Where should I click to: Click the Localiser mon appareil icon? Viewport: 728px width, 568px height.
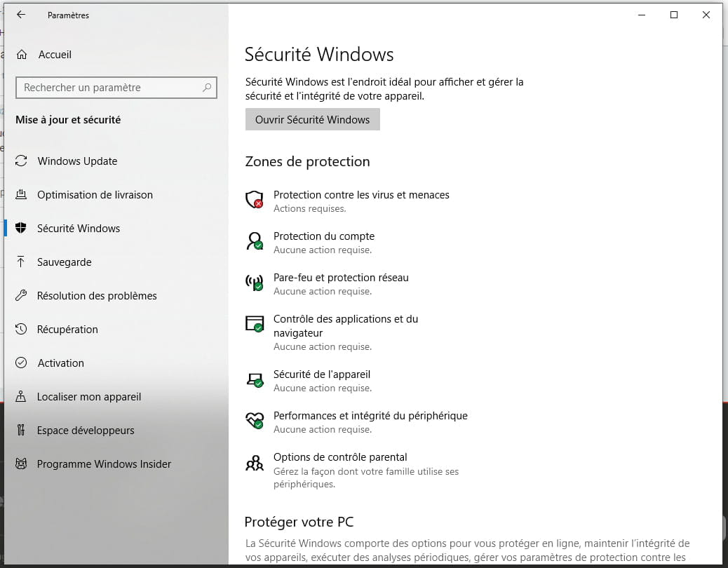pos(21,396)
